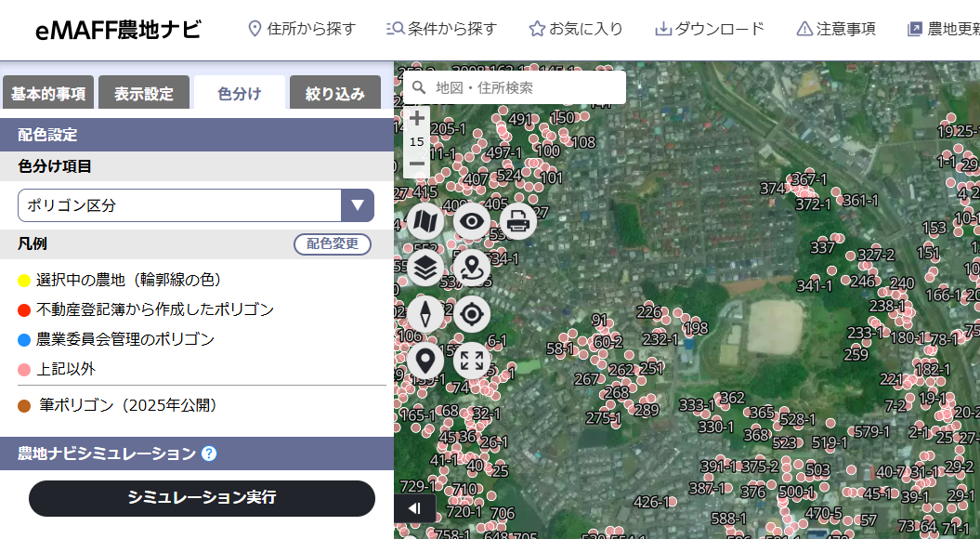
Task: Click the route location pin icon
Action: (x=472, y=268)
